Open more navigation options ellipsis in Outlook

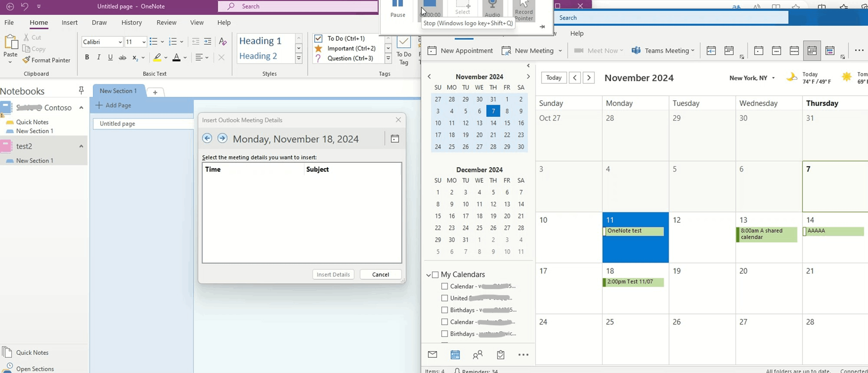(x=523, y=355)
